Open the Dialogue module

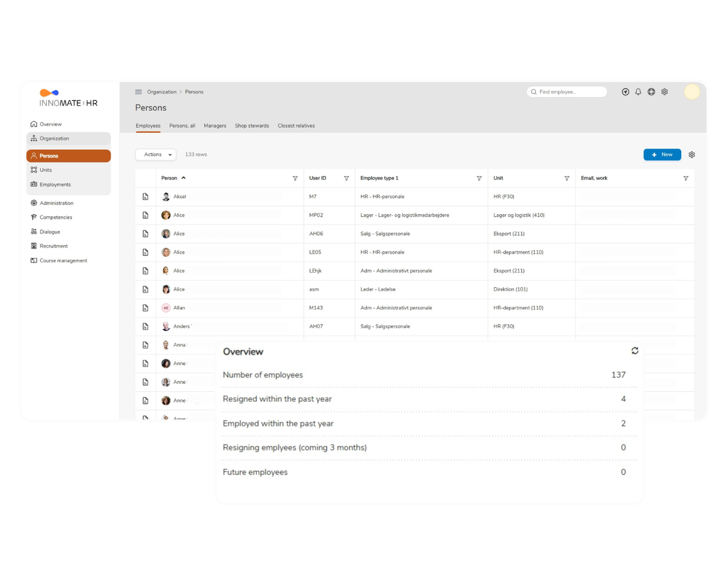point(49,232)
